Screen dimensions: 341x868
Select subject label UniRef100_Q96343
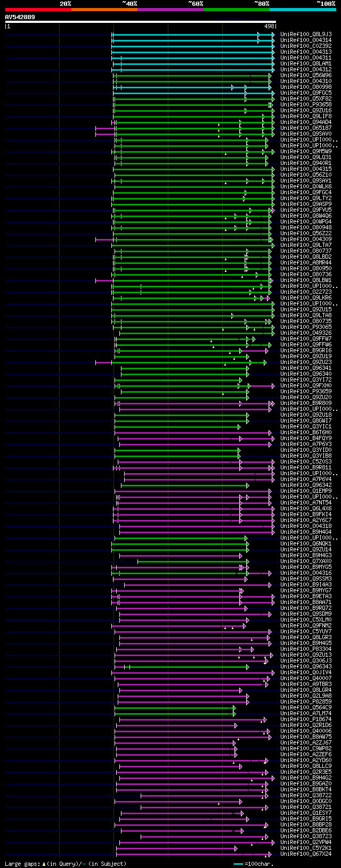pos(306,666)
